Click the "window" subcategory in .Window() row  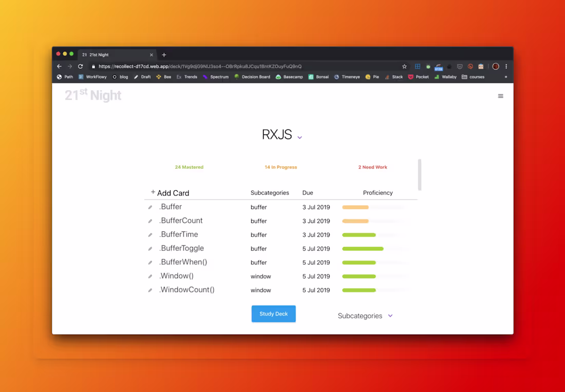tap(260, 277)
